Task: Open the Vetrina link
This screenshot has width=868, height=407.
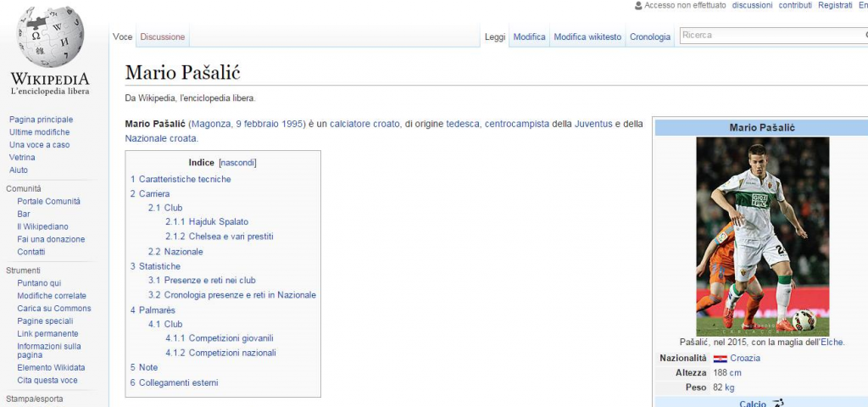Action: point(22,158)
